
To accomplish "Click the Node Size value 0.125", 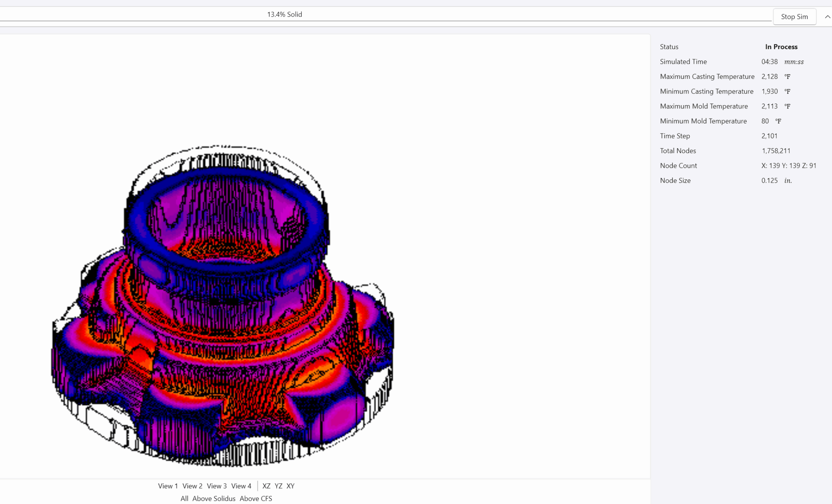I will tap(769, 180).
